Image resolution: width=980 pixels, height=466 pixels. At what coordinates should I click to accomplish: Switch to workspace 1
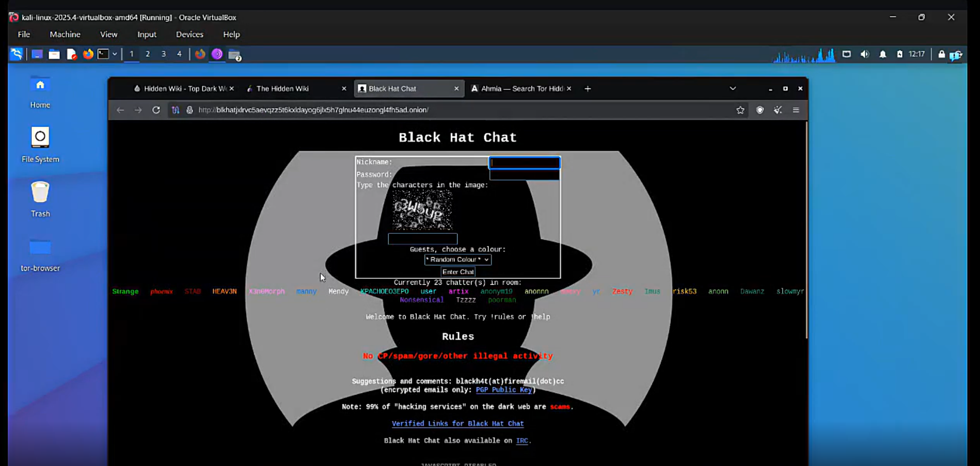pos(132,54)
